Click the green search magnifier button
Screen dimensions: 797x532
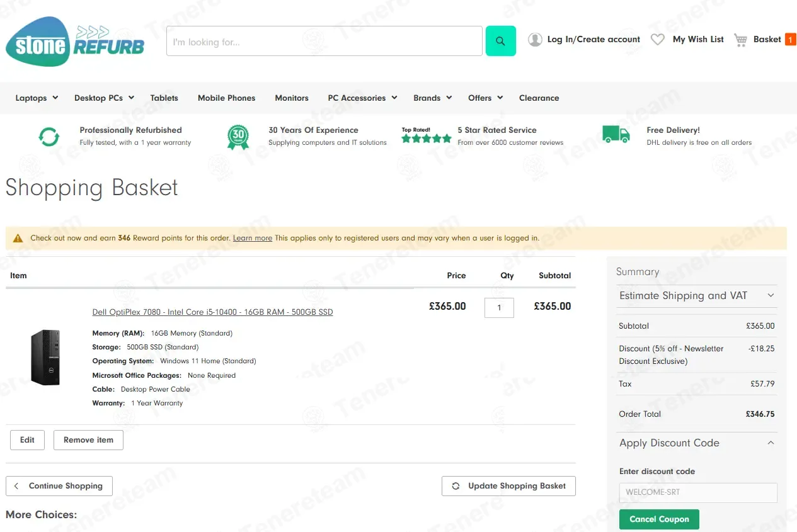(500, 41)
